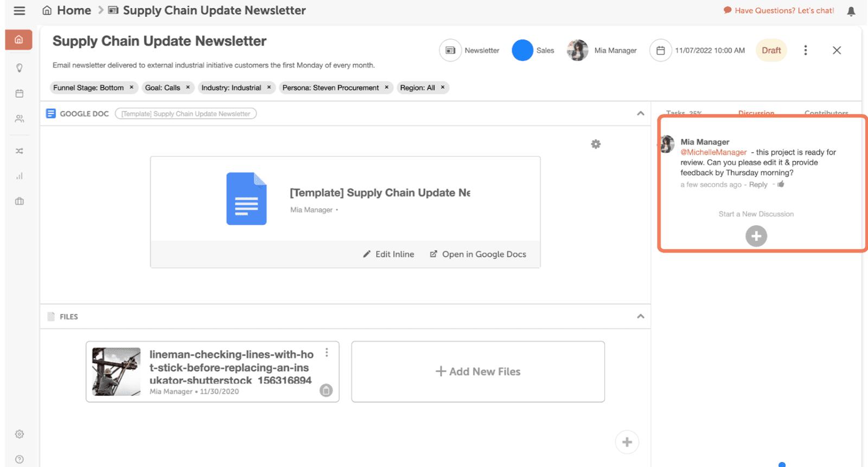This screenshot has width=868, height=467.
Task: Remove the Persona: Steven Procurement tag
Action: click(x=387, y=87)
